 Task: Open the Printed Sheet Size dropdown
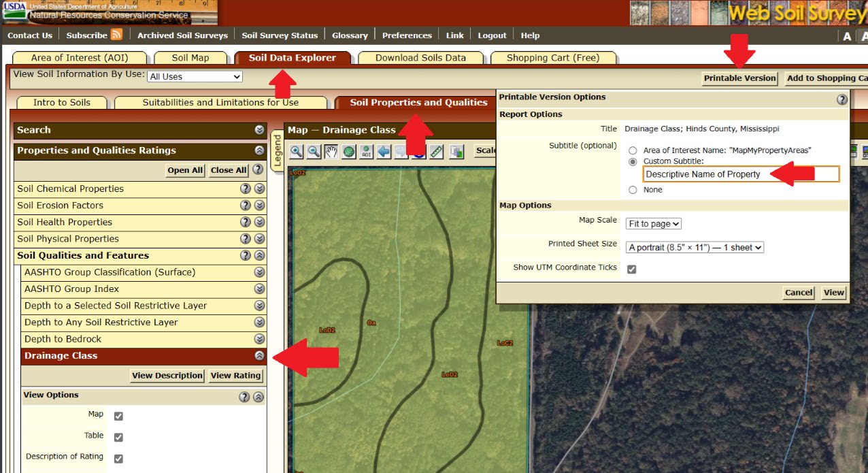pyautogui.click(x=695, y=248)
